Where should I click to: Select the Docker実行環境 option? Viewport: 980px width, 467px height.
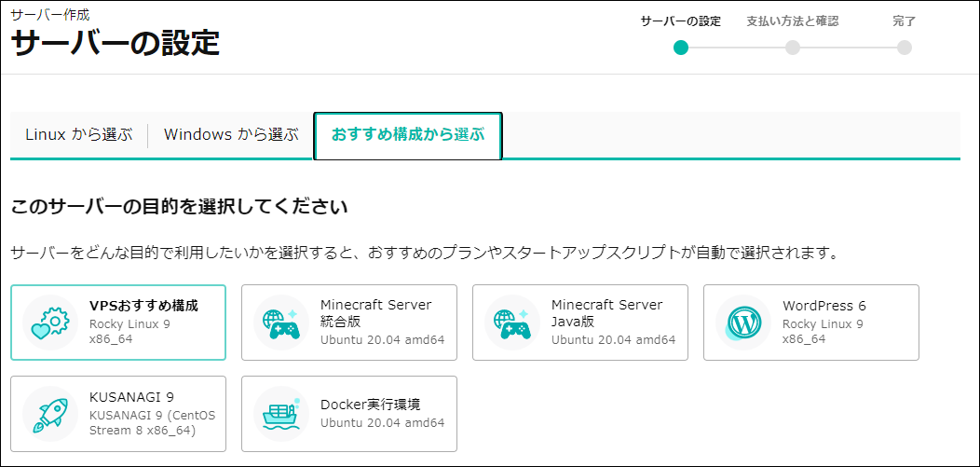coord(370,405)
